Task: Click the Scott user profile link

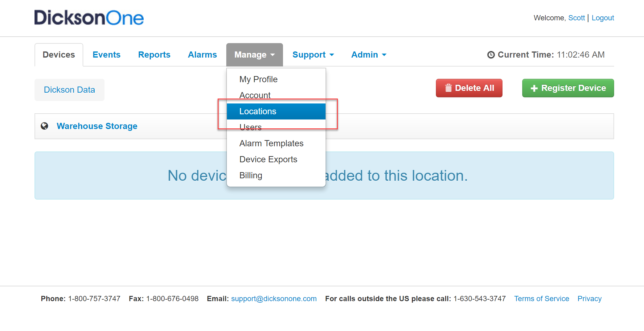Action: 576,18
